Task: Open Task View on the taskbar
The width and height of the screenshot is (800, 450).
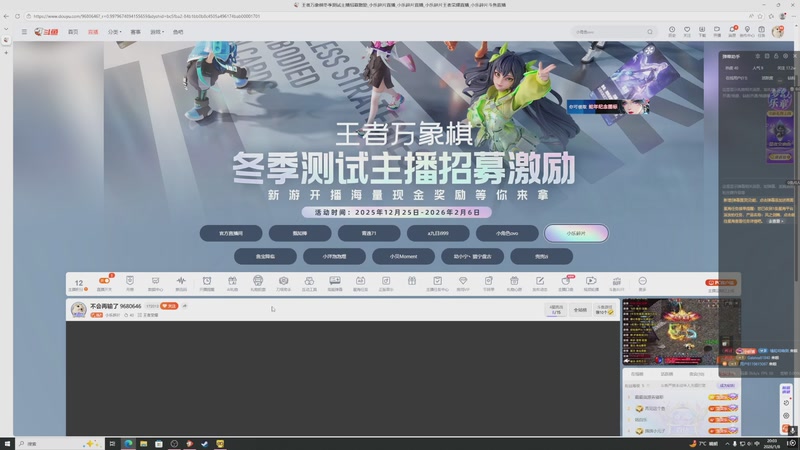Action: (x=112, y=444)
